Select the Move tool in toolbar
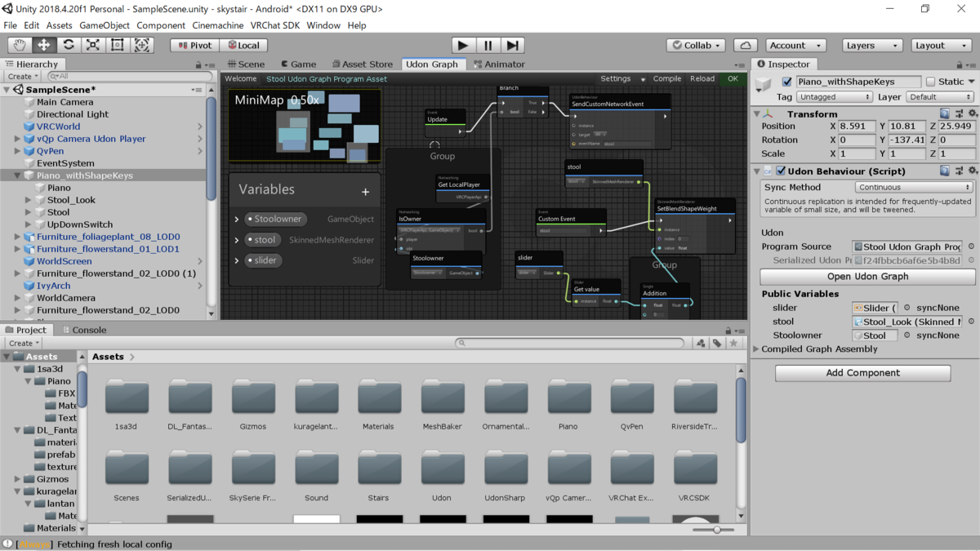Viewport: 980px width, 551px height. coord(44,46)
